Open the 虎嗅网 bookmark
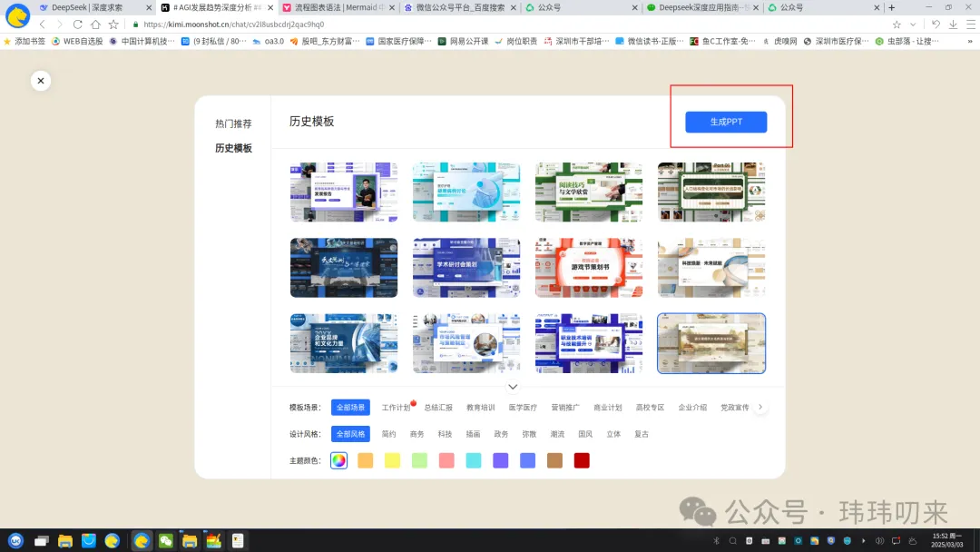Image resolution: width=980 pixels, height=552 pixels. tap(780, 41)
